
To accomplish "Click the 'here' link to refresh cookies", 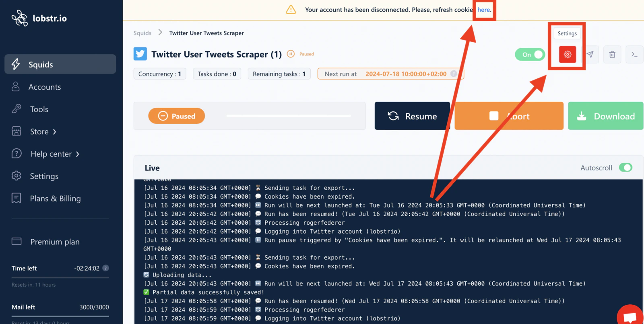I will click(x=484, y=10).
